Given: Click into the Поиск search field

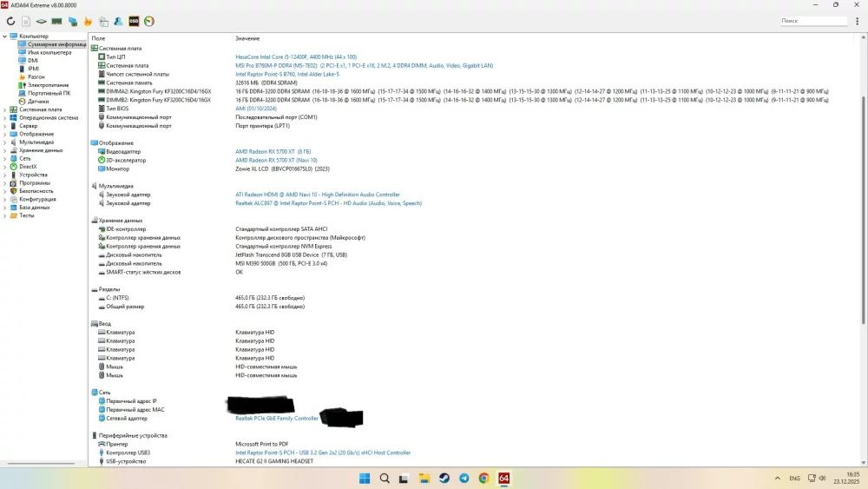Looking at the screenshot, I should (x=820, y=20).
